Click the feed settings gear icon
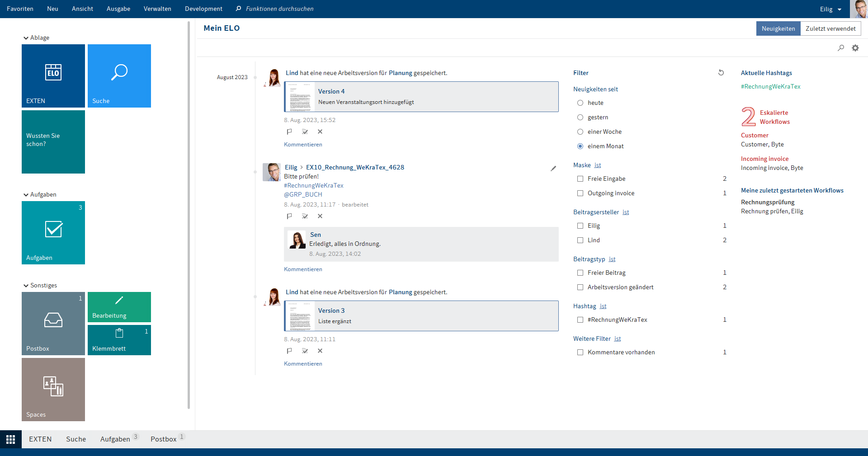868x456 pixels. [855, 48]
